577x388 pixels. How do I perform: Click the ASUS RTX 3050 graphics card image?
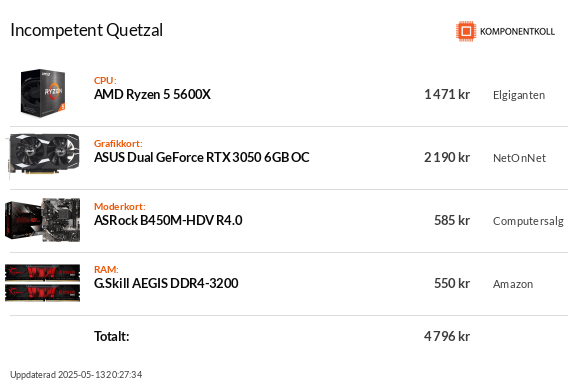click(x=44, y=155)
